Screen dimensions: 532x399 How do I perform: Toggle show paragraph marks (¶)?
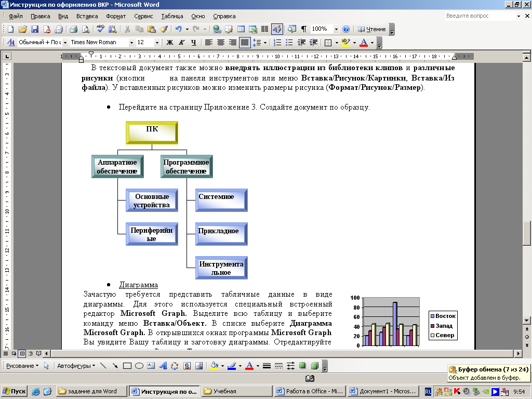coord(303,29)
